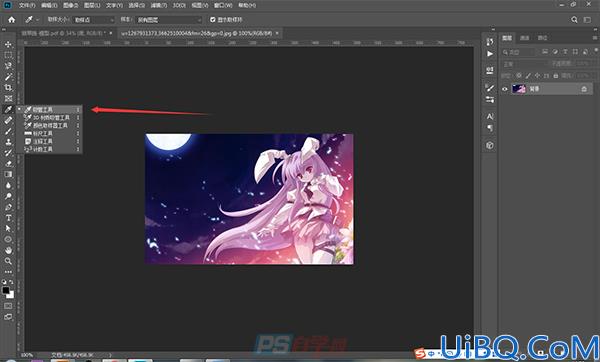Select the Path Selection tool
Screen dimensions: 600x362
[8, 228]
